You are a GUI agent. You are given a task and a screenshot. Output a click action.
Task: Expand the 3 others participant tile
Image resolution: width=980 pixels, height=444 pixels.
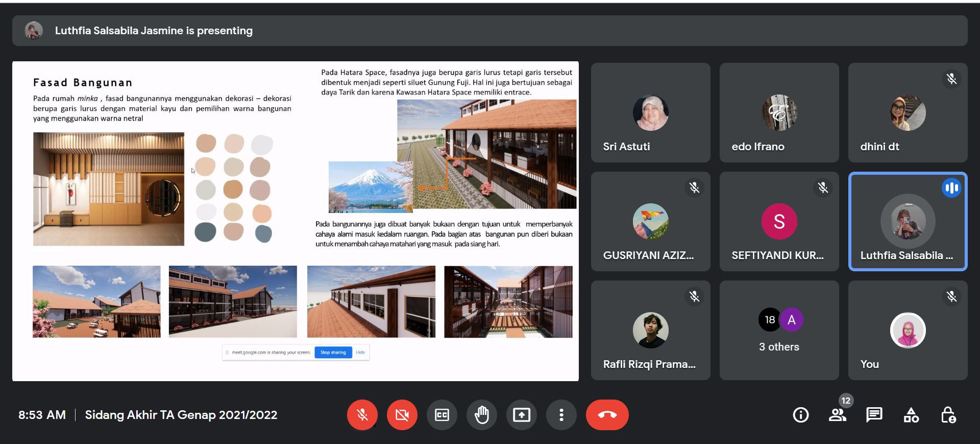point(779,330)
